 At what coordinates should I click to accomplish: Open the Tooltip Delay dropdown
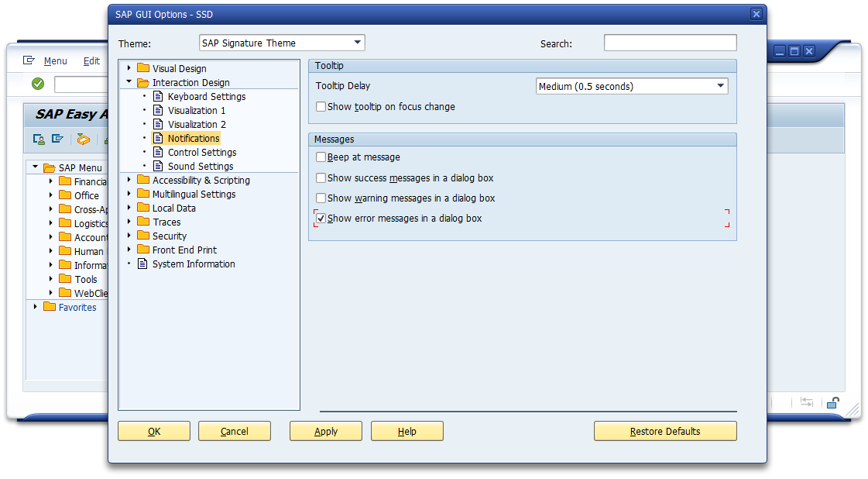click(x=720, y=86)
